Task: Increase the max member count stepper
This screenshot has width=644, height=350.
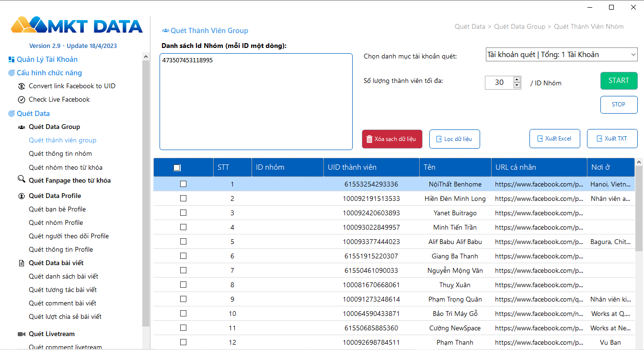Action: [x=517, y=80]
